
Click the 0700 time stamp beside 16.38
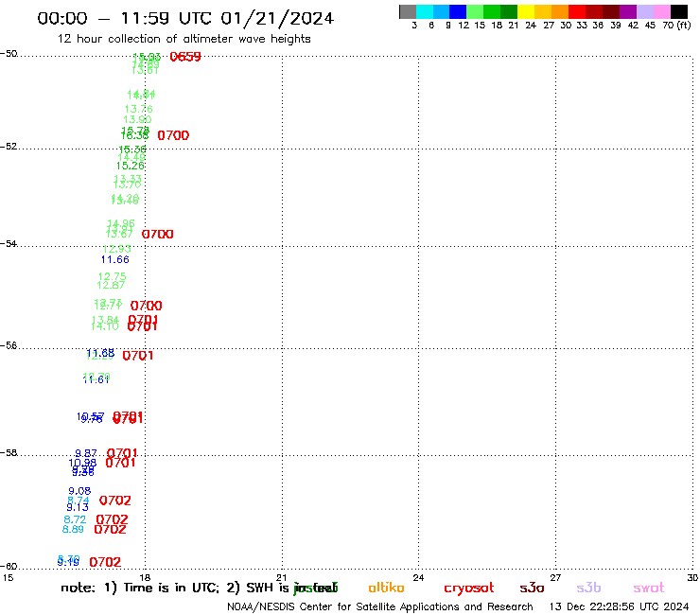(x=173, y=135)
